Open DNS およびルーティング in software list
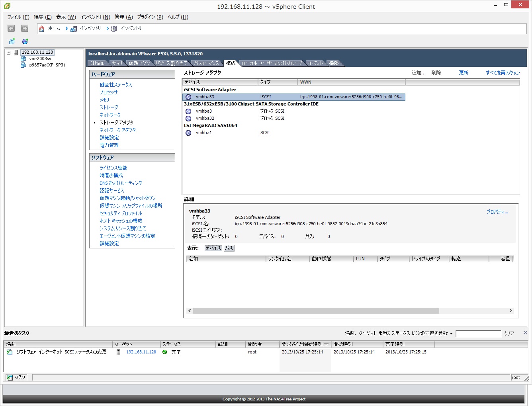This screenshot has height=406, width=532. pos(121,183)
